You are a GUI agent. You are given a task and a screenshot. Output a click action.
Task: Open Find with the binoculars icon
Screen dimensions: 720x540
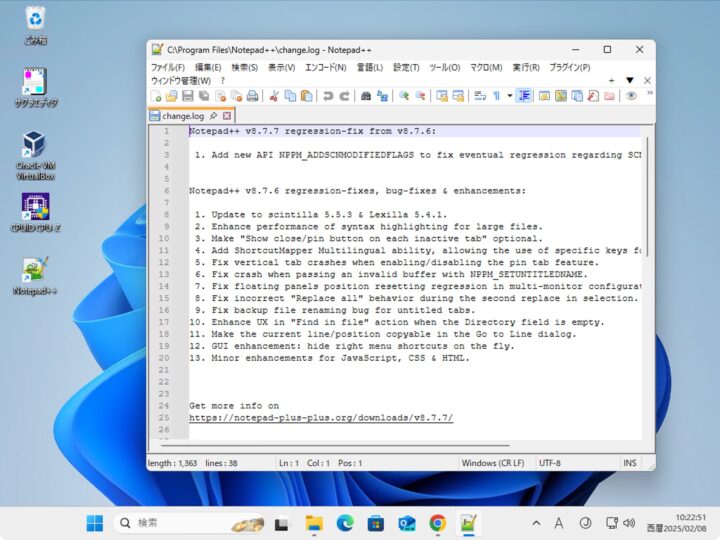[366, 96]
